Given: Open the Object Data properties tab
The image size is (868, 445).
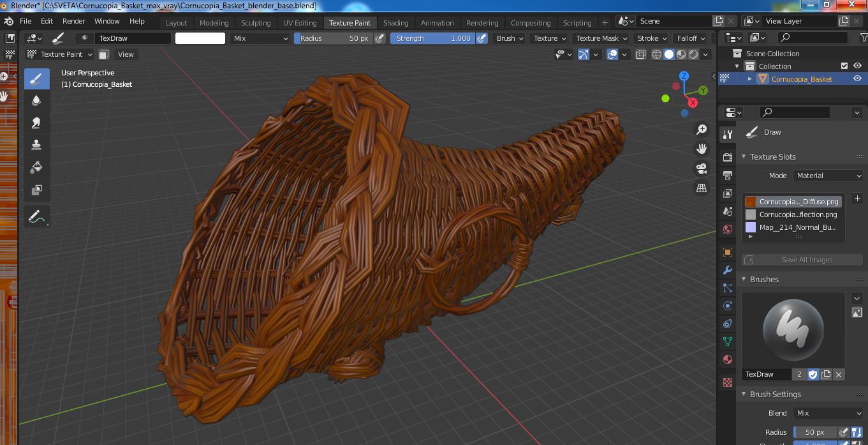Looking at the screenshot, I should coord(728,342).
